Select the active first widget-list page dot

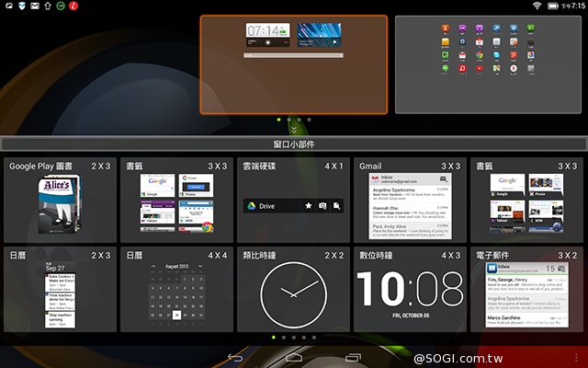[274, 338]
